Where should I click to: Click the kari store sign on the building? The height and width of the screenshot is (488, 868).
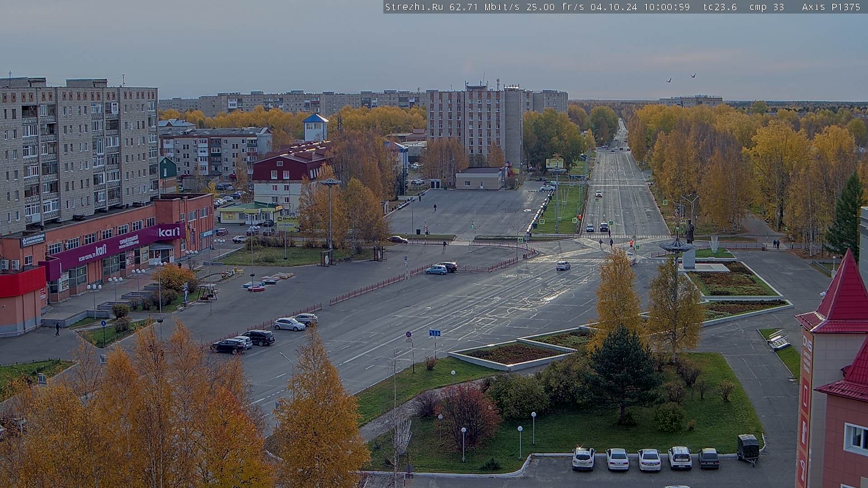pos(169,232)
